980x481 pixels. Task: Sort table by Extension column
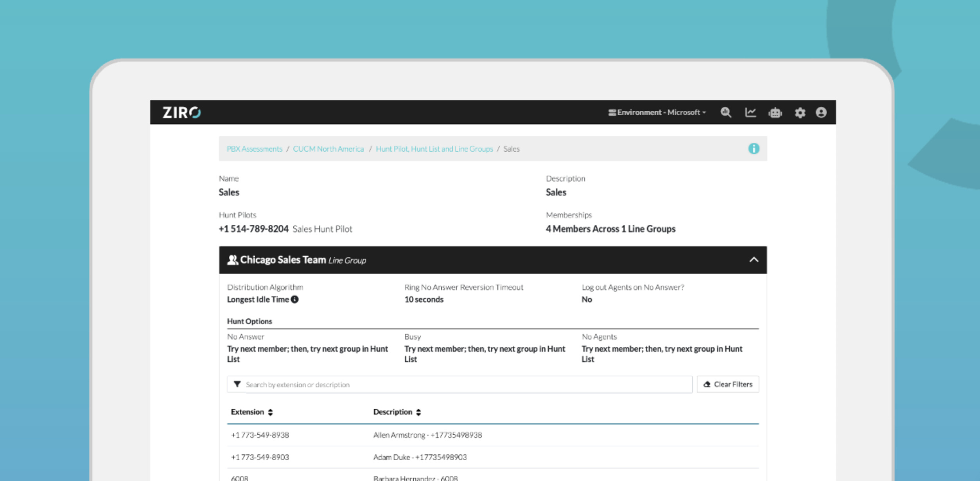pos(251,412)
